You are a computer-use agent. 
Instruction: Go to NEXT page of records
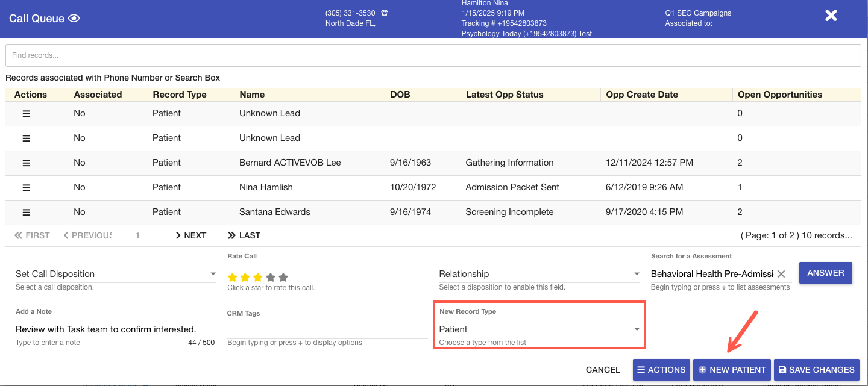coord(190,235)
